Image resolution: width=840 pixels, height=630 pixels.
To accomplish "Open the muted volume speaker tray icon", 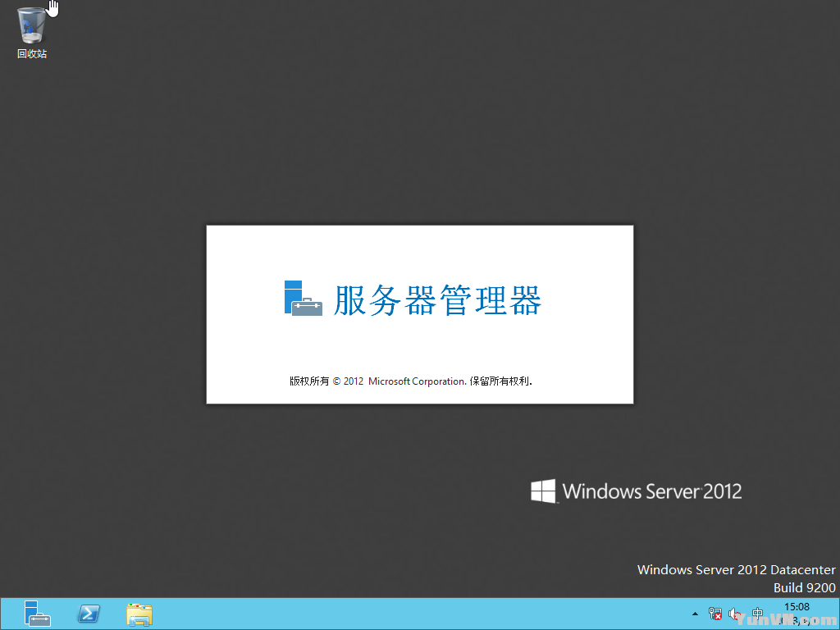I will point(735,614).
